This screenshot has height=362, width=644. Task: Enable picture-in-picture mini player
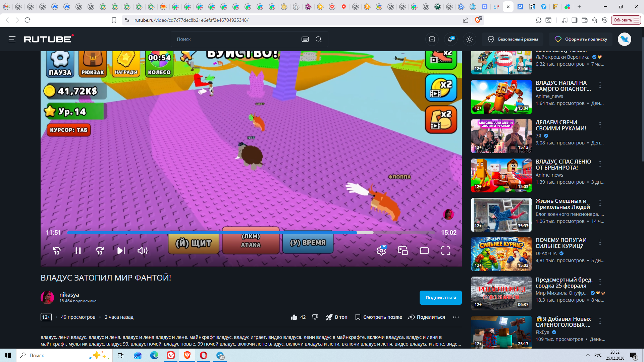tap(403, 251)
